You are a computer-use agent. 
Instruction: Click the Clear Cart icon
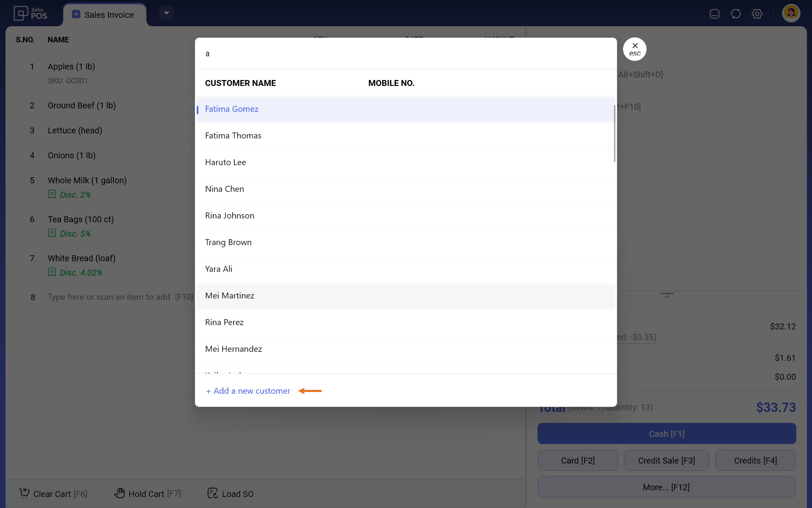click(x=25, y=493)
